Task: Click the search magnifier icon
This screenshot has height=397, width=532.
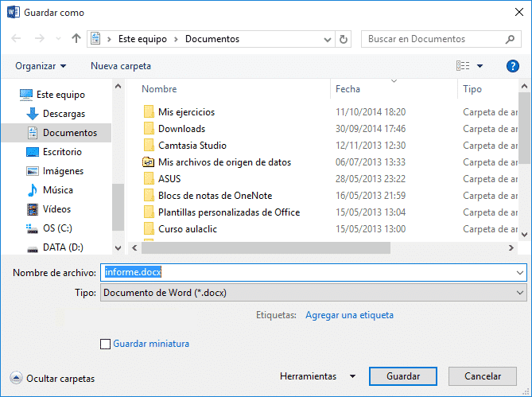Action: [x=511, y=39]
